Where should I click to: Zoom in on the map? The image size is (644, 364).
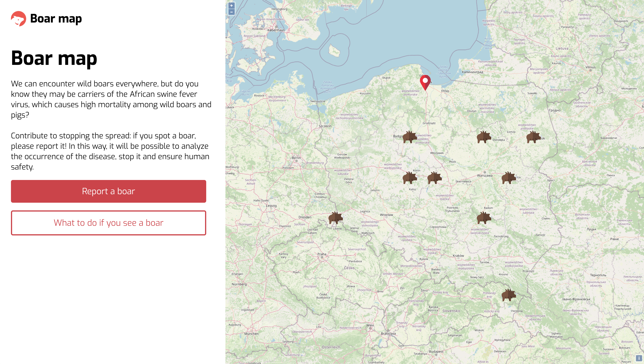click(x=232, y=6)
